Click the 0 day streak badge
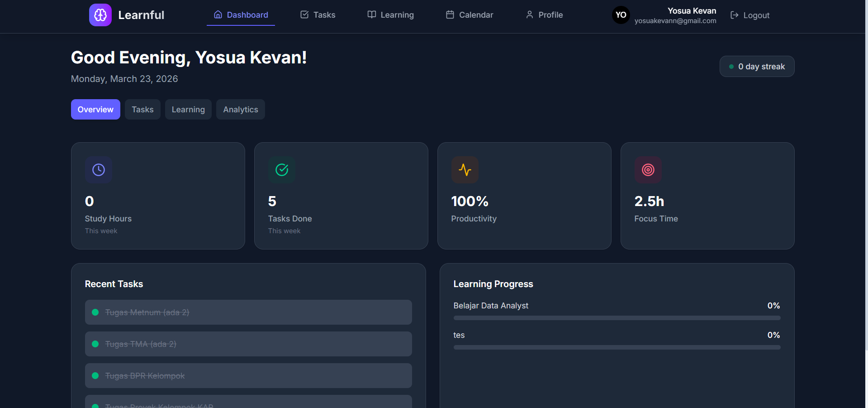The image size is (868, 408). pyautogui.click(x=757, y=67)
